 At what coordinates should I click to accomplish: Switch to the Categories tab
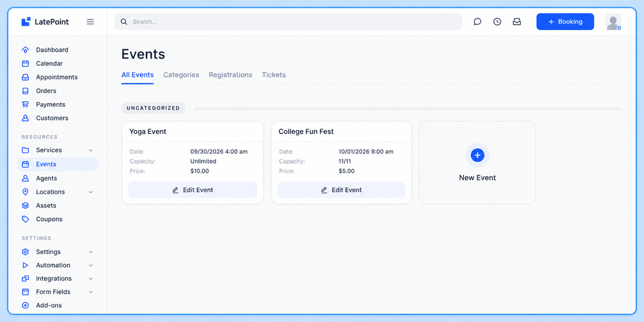pos(181,75)
